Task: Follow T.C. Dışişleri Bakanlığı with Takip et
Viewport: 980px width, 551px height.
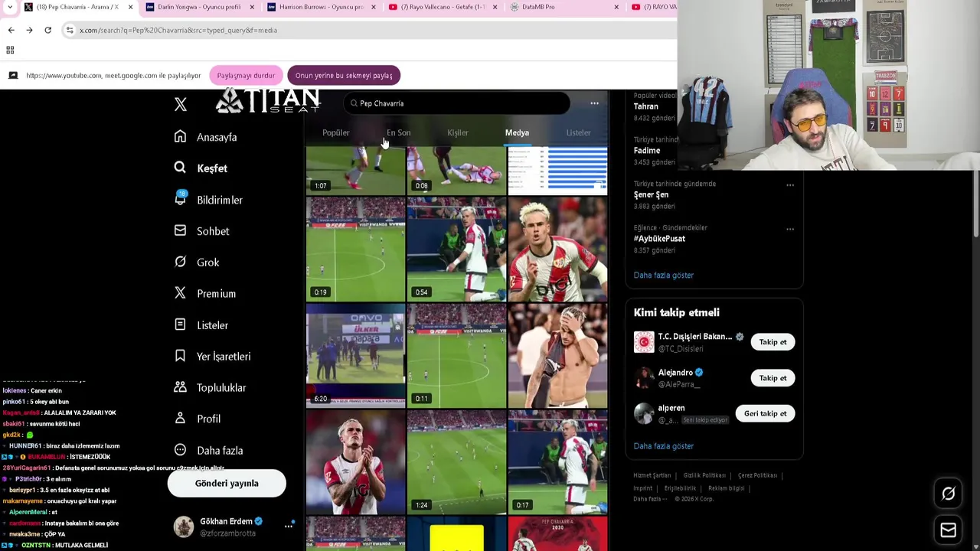Action: pyautogui.click(x=773, y=342)
